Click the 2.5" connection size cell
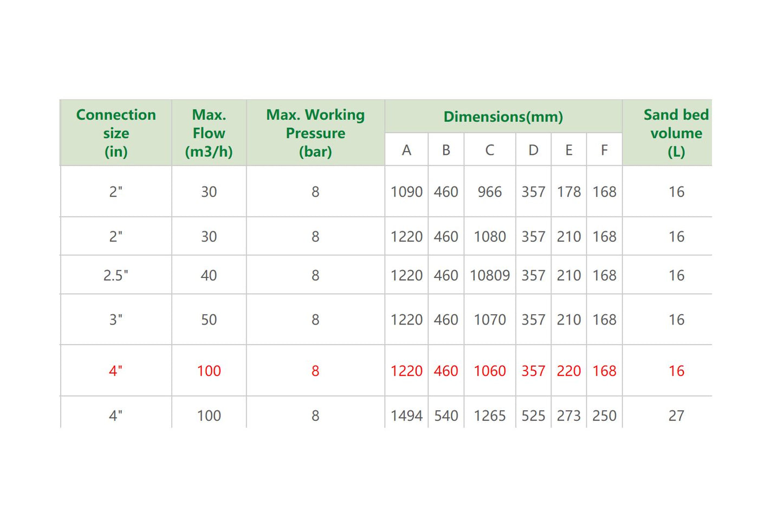The height and width of the screenshot is (532, 783). click(116, 275)
